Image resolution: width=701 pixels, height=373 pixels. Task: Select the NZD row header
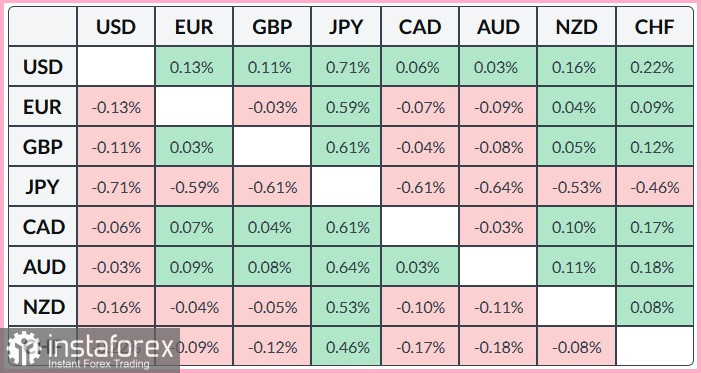point(42,307)
